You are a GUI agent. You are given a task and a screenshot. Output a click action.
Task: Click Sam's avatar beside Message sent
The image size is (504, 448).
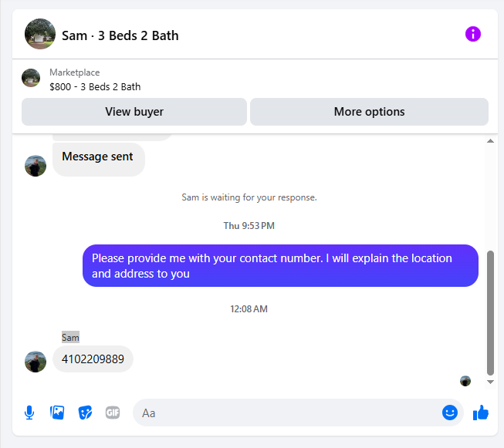36,166
